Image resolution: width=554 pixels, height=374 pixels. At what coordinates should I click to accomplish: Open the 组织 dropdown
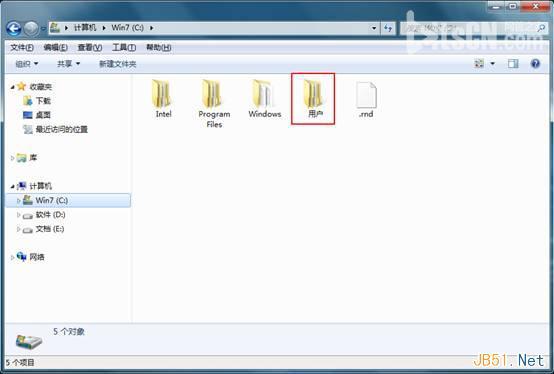[x=26, y=64]
